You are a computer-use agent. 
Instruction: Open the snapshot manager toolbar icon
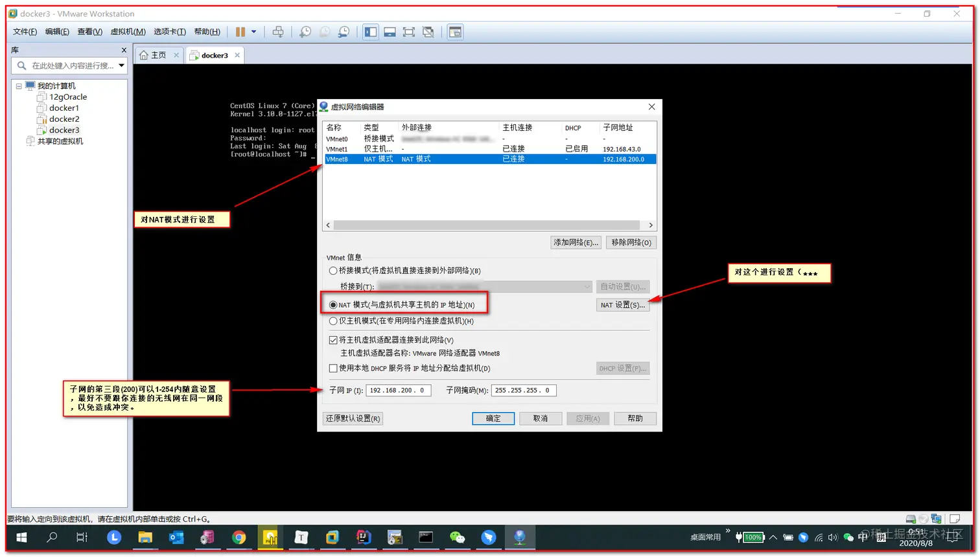pos(344,32)
